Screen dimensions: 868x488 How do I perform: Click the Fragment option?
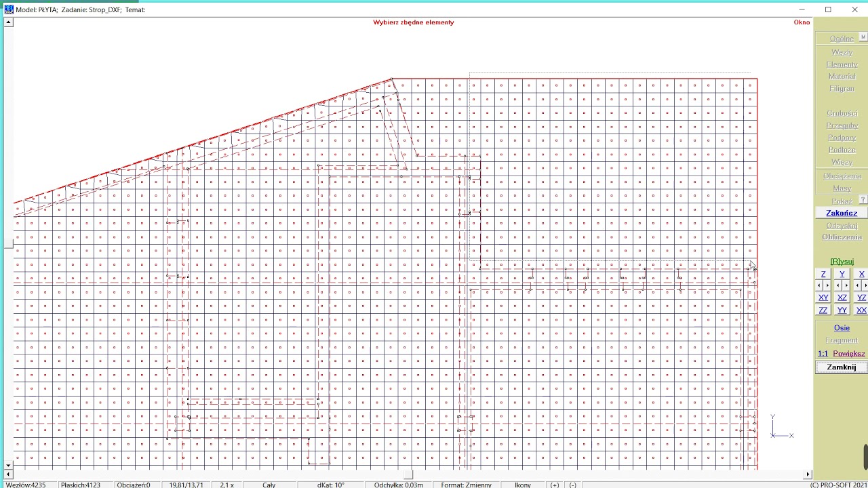842,340
